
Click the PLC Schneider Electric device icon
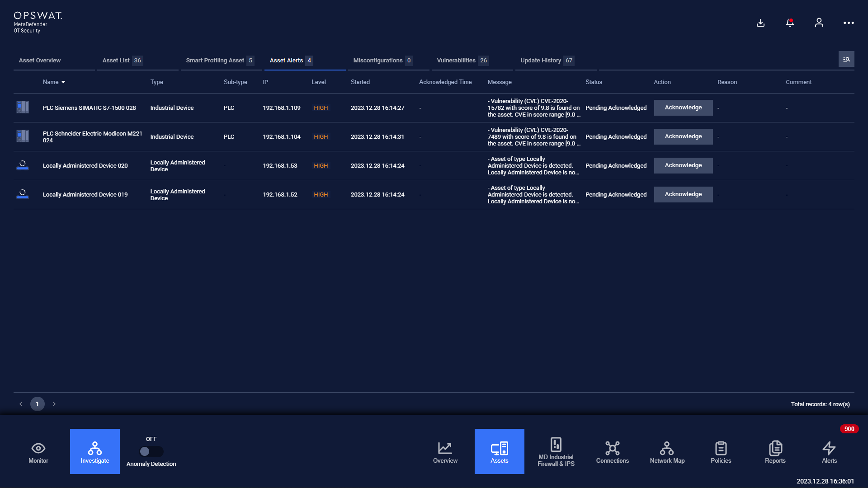23,136
